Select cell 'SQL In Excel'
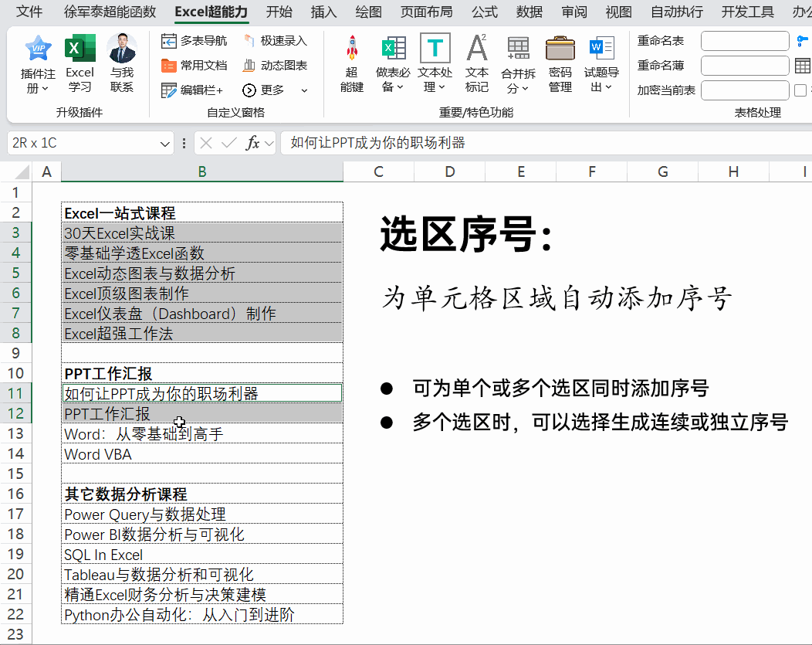 (x=202, y=555)
